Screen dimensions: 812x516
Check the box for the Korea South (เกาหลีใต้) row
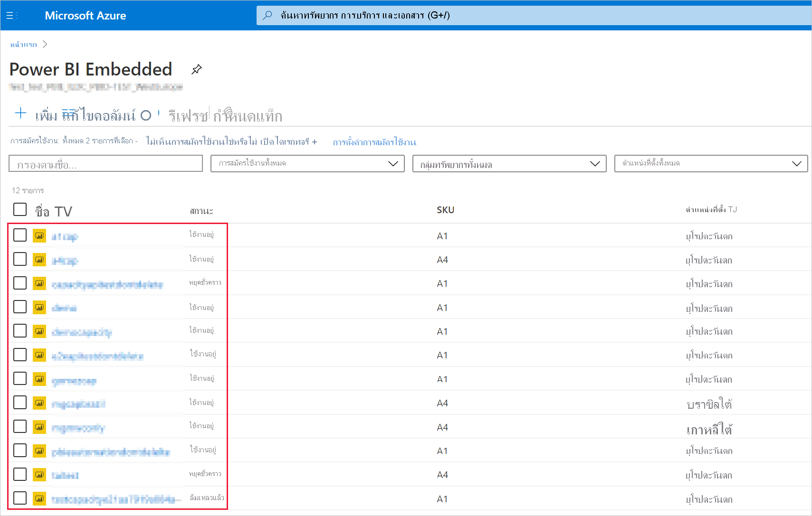tap(20, 426)
